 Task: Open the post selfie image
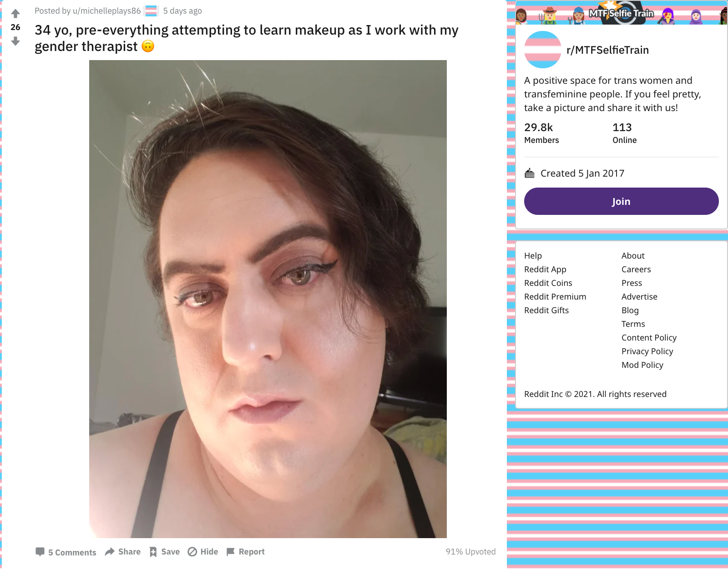tap(268, 299)
